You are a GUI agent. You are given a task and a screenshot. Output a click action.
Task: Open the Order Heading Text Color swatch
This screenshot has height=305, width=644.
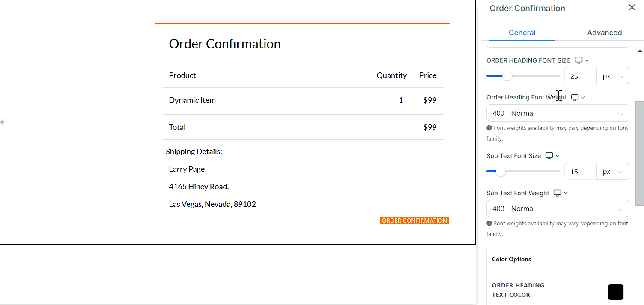tap(615, 292)
